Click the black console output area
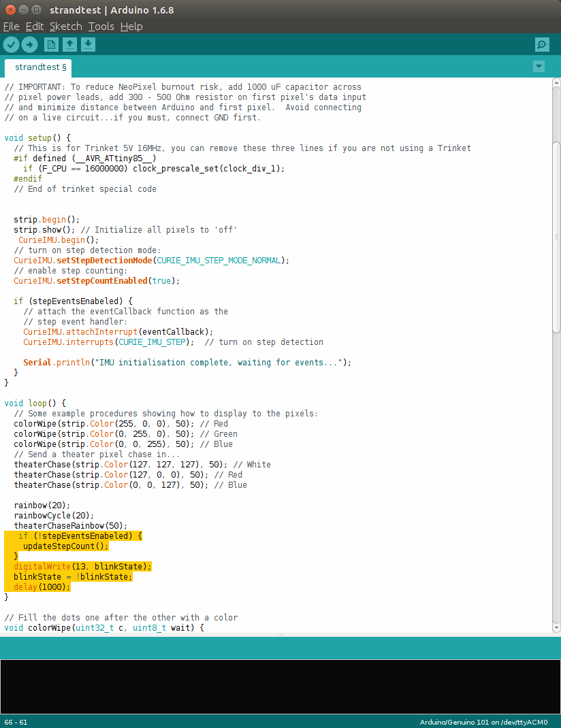 280,686
